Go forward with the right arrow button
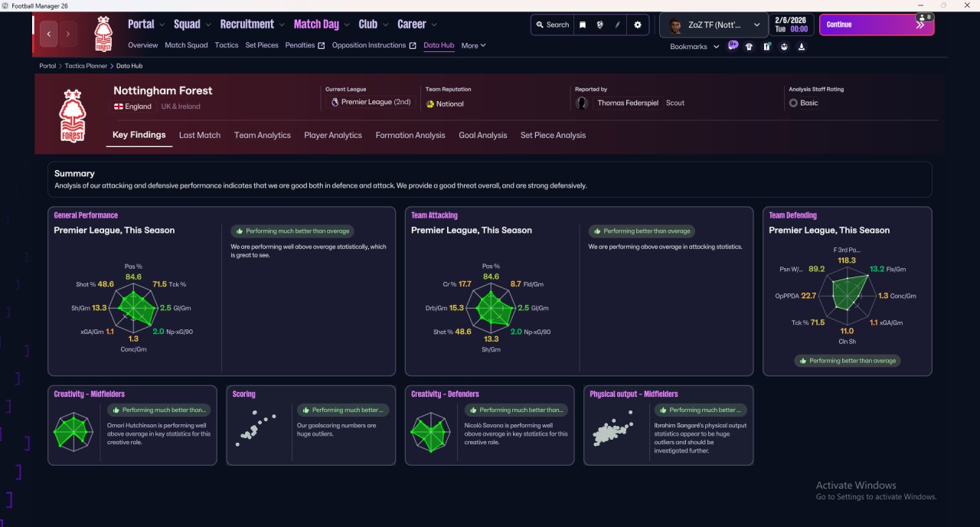This screenshot has width=980, height=527. pos(67,34)
